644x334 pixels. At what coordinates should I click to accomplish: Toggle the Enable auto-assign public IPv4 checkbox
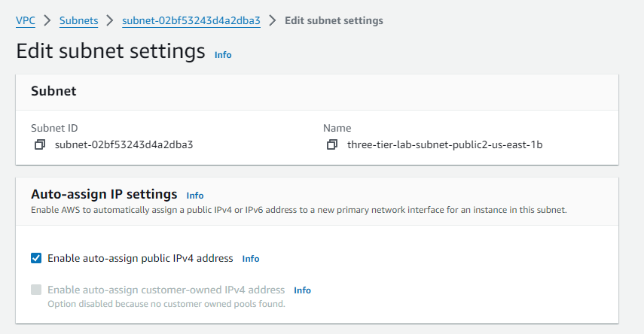point(36,258)
